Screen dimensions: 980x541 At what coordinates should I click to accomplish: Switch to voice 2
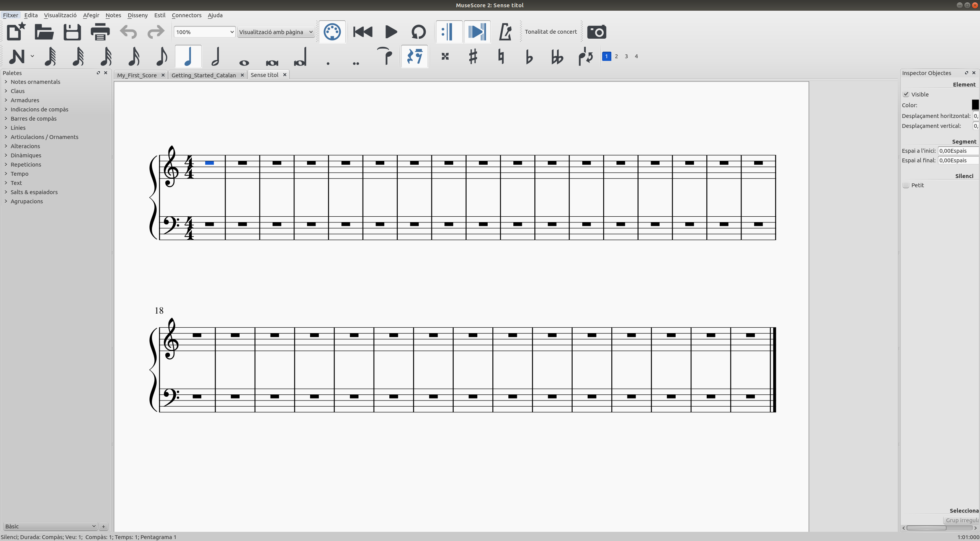point(616,56)
